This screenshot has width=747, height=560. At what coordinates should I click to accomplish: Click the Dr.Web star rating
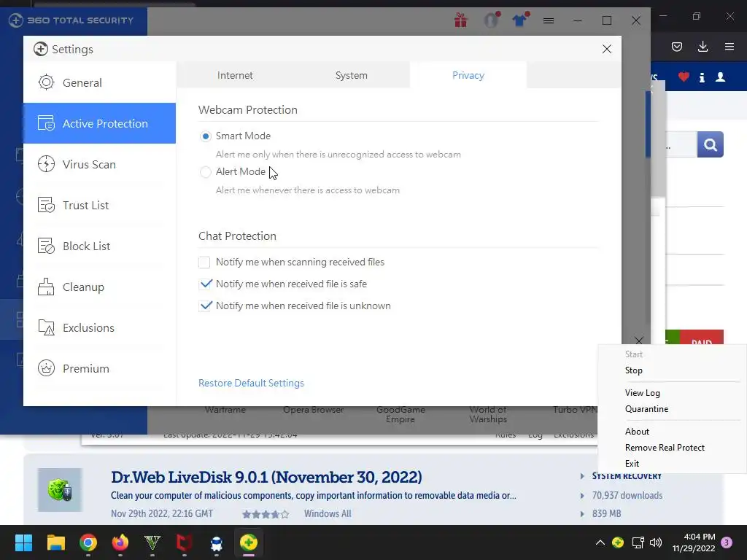[x=266, y=514]
